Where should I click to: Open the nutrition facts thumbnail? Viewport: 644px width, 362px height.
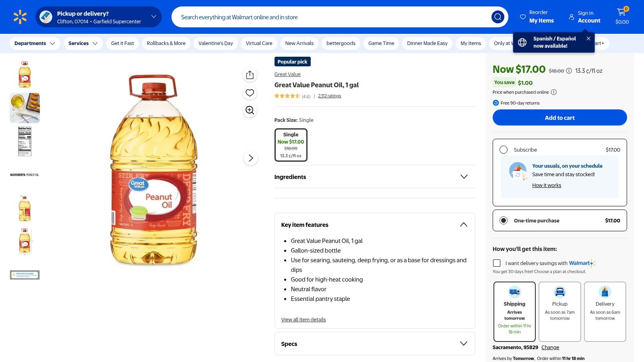click(x=25, y=141)
